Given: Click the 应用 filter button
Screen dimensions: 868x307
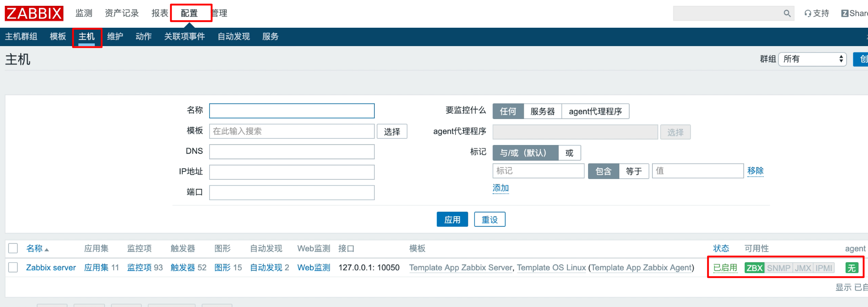Looking at the screenshot, I should (x=452, y=220).
